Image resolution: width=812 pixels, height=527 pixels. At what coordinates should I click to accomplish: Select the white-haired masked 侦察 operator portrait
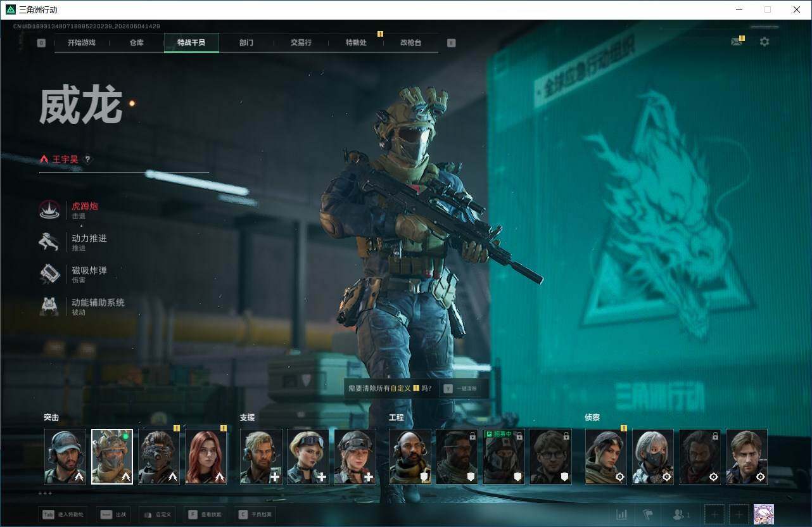pos(652,457)
